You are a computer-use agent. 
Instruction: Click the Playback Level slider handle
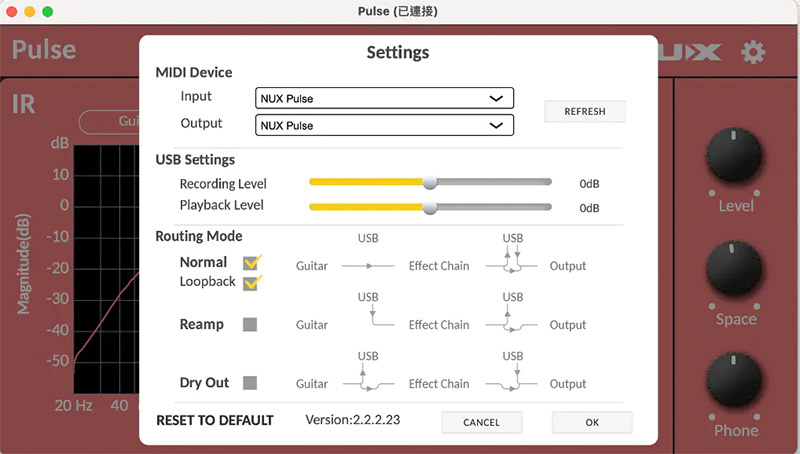[430, 207]
